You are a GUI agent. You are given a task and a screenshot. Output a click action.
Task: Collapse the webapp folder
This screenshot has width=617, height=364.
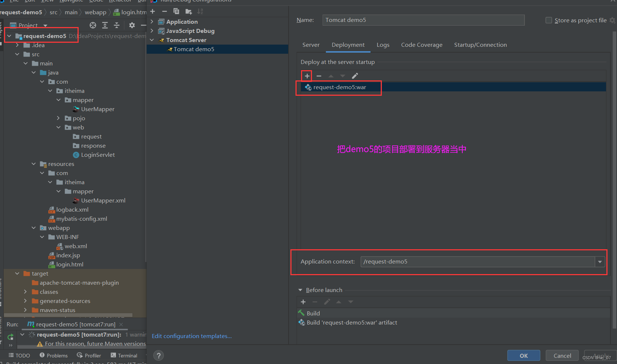pyautogui.click(x=34, y=228)
